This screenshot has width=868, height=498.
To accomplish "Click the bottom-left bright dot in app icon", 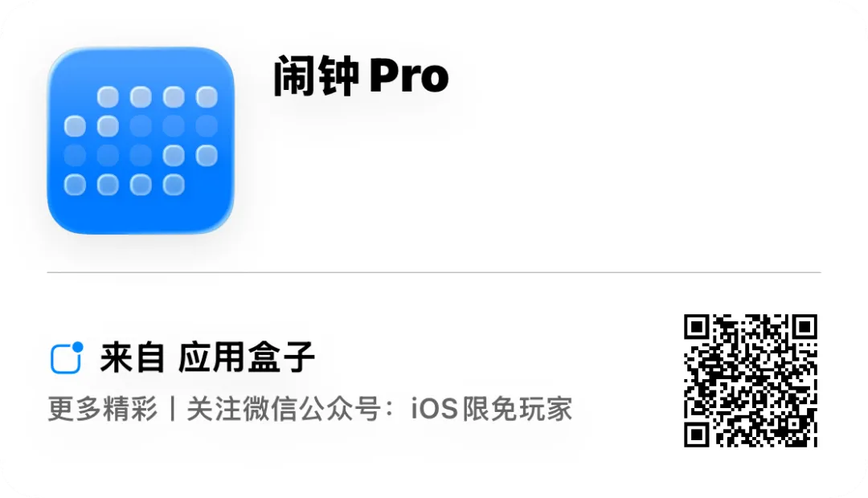I will coord(75,185).
